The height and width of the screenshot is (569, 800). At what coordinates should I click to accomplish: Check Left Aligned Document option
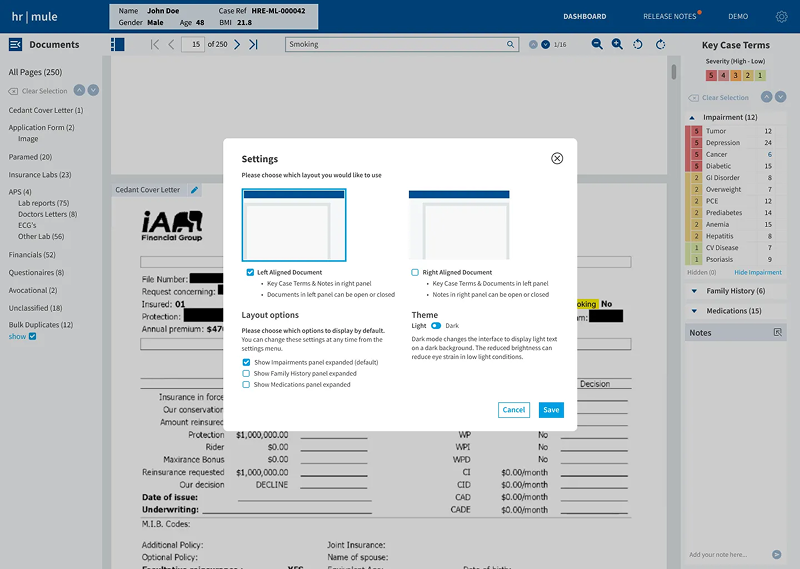click(250, 273)
